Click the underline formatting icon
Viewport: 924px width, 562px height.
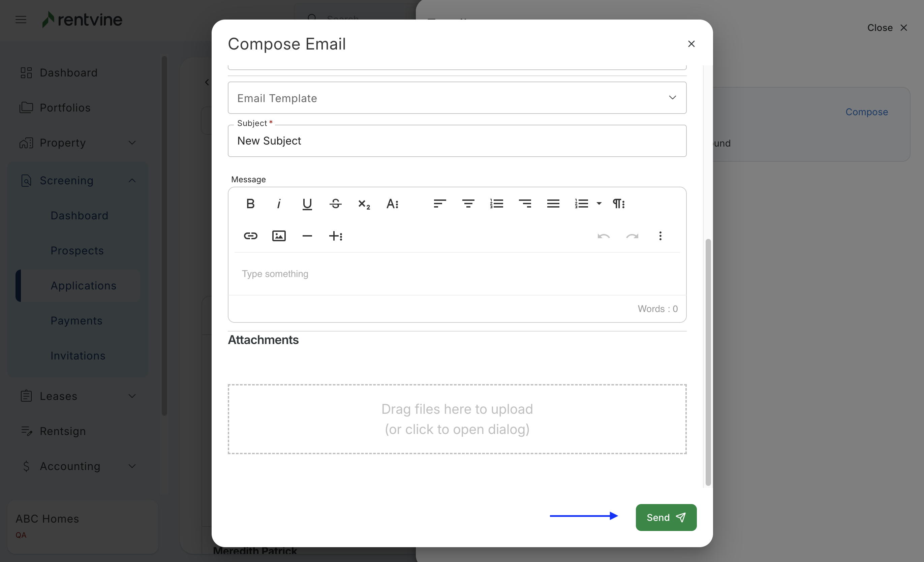click(307, 204)
